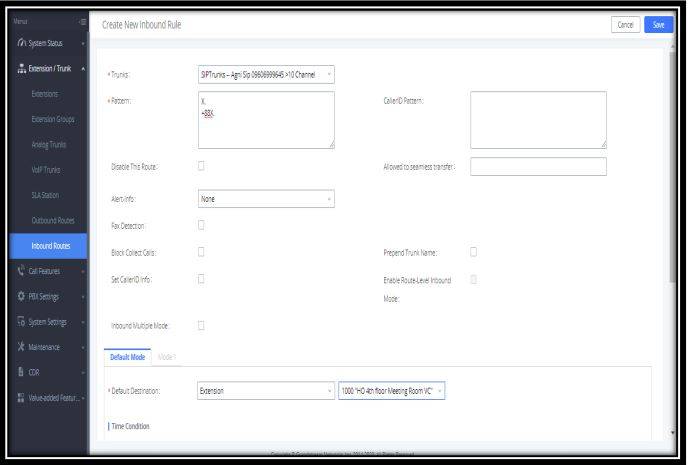The width and height of the screenshot is (688, 465).
Task: Click the Maintenance wrench icon
Action: pyautogui.click(x=21, y=346)
